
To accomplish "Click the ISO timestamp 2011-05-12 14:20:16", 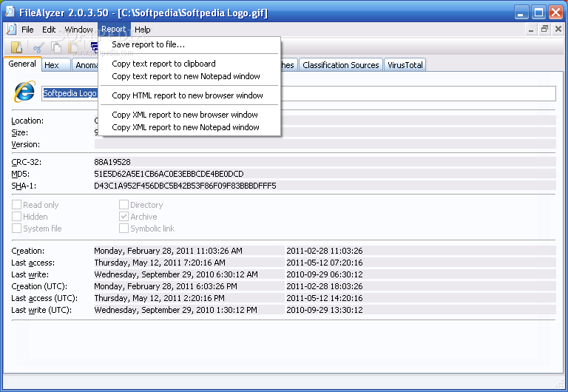I will coord(325,299).
